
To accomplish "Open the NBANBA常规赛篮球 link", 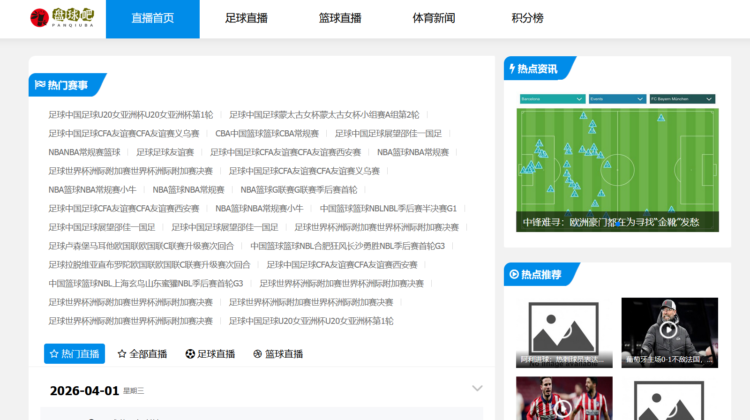I will tap(84, 152).
